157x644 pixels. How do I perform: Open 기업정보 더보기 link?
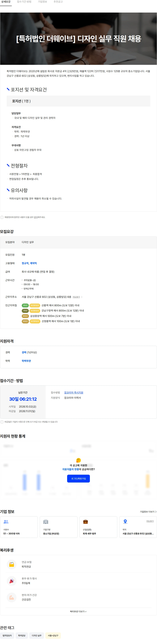tap(148, 512)
